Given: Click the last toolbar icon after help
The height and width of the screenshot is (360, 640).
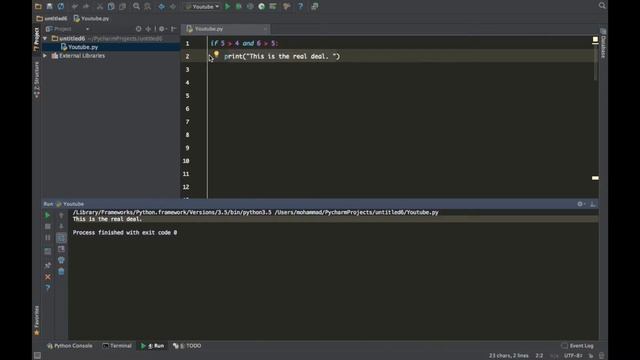Looking at the screenshot, I should 315,7.
